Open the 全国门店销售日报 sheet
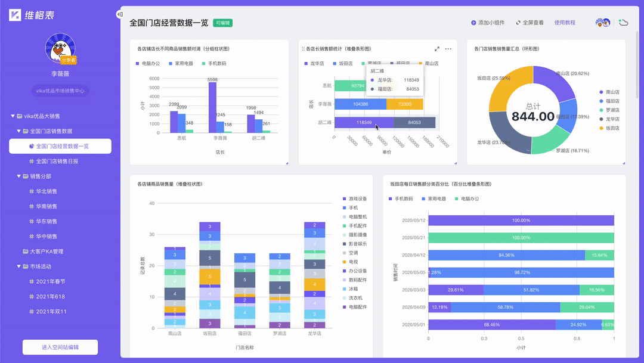This screenshot has height=363, width=644. [60, 162]
